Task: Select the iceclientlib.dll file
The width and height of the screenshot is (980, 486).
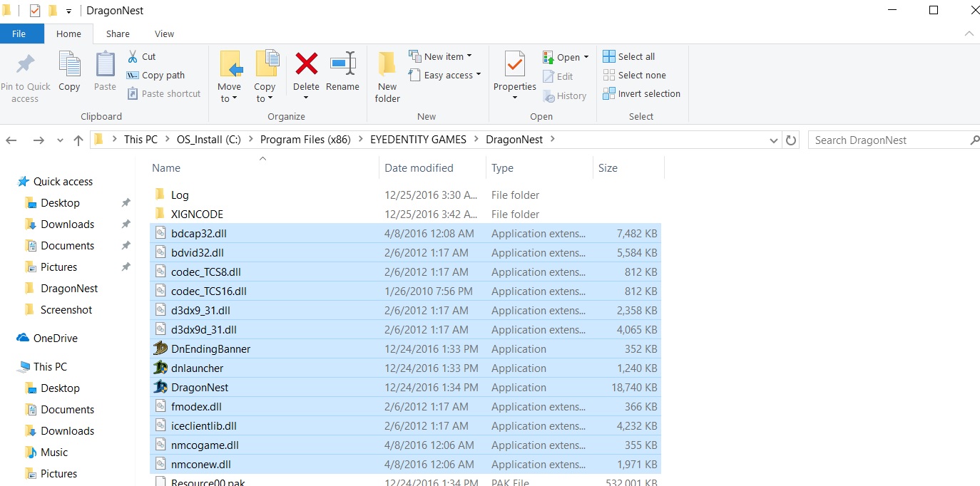Action: pos(405,425)
